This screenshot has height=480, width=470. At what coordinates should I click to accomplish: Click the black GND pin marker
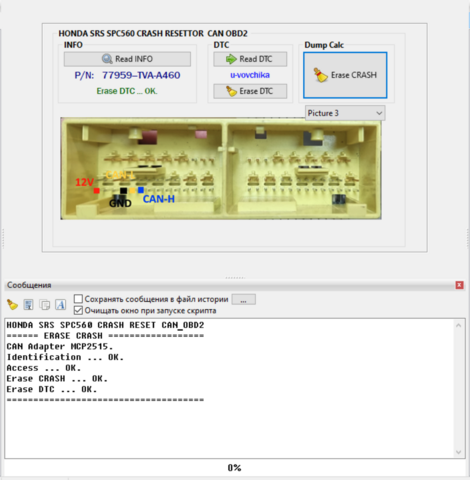pos(124,191)
